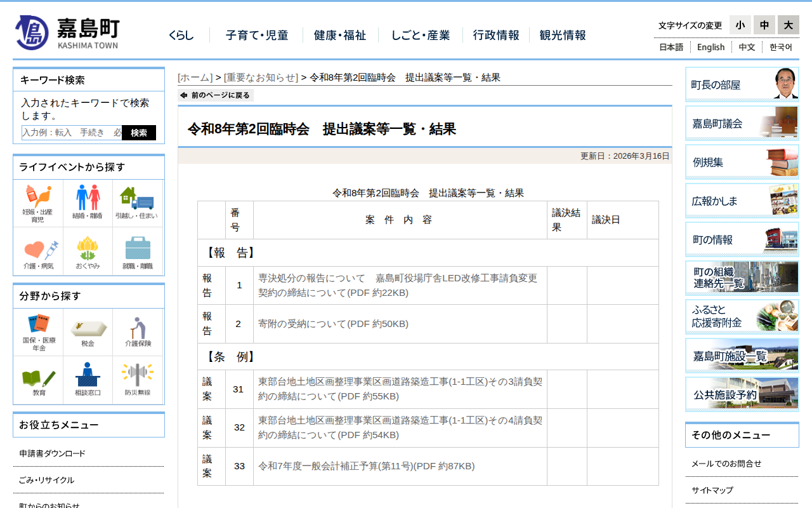This screenshot has height=508, width=812.
Task: Open the 防災無線 icon
Action: [137, 380]
